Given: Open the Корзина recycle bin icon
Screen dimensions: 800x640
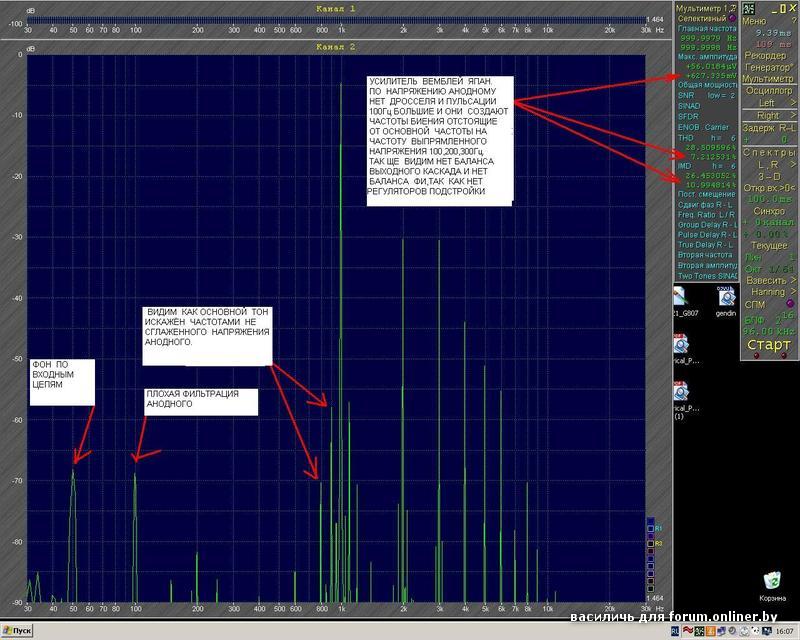Looking at the screenshot, I should click(x=771, y=580).
